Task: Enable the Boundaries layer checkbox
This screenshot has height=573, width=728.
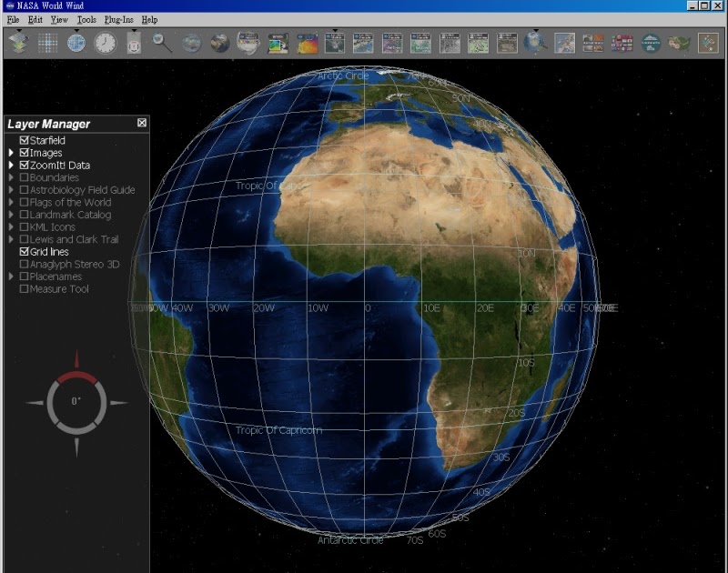Action: pos(25,177)
